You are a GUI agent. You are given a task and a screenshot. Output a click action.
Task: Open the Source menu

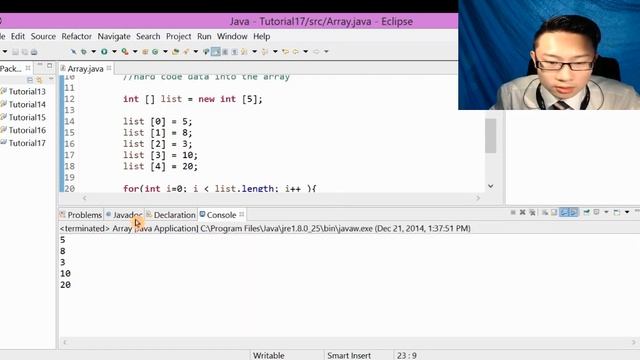click(43, 36)
